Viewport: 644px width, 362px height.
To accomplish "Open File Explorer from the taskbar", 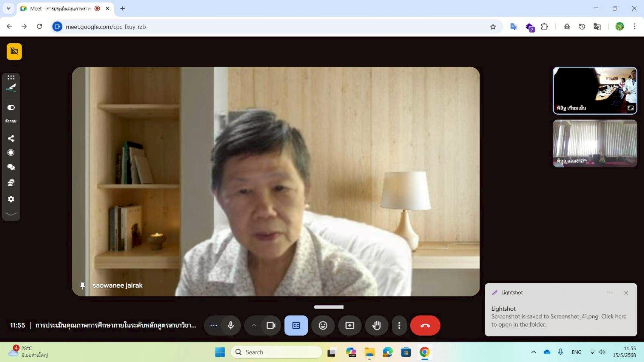I will coord(369,352).
